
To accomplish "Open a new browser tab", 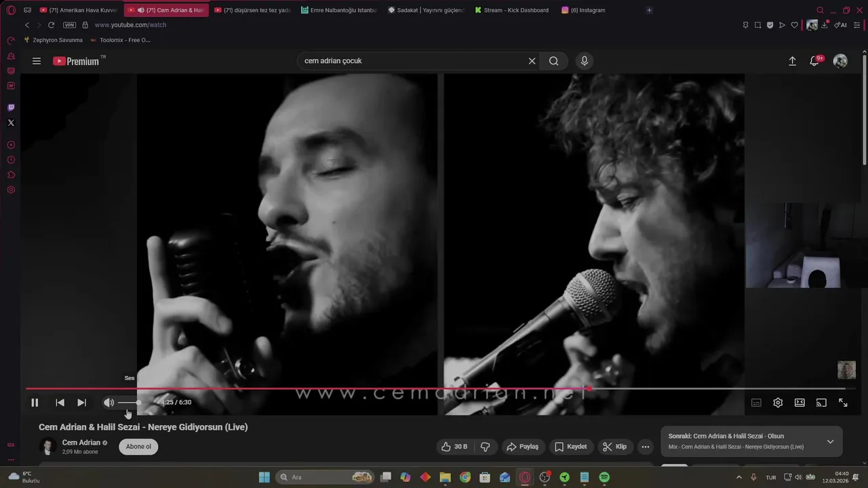I will tap(649, 10).
